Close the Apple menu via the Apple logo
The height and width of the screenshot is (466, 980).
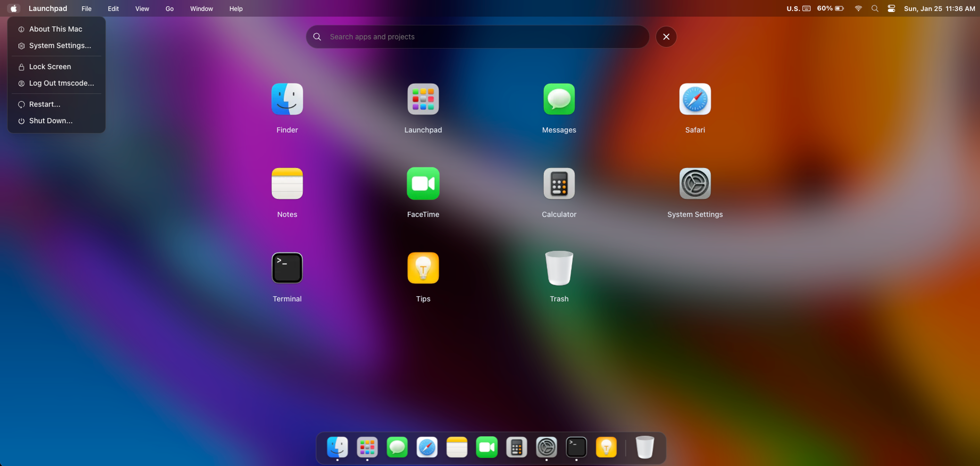point(13,8)
